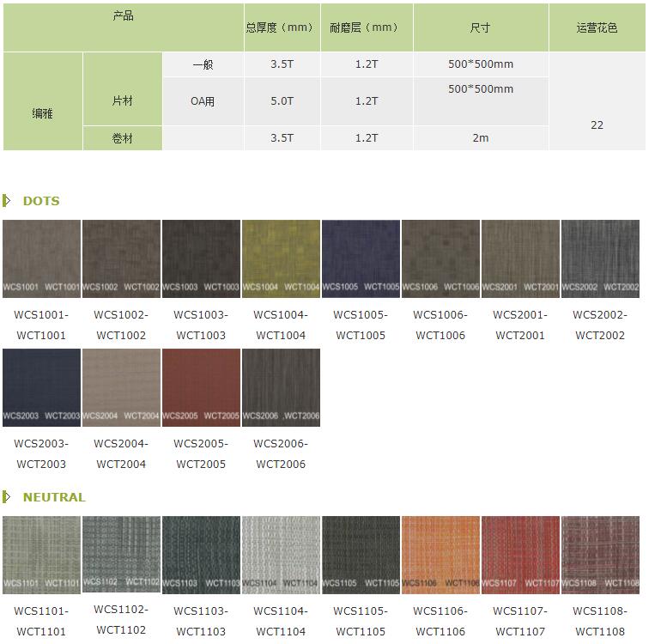Choose the orange WCS1106 woven sample
Image resolution: width=661 pixels, height=644 pixels.
pyautogui.click(x=440, y=555)
